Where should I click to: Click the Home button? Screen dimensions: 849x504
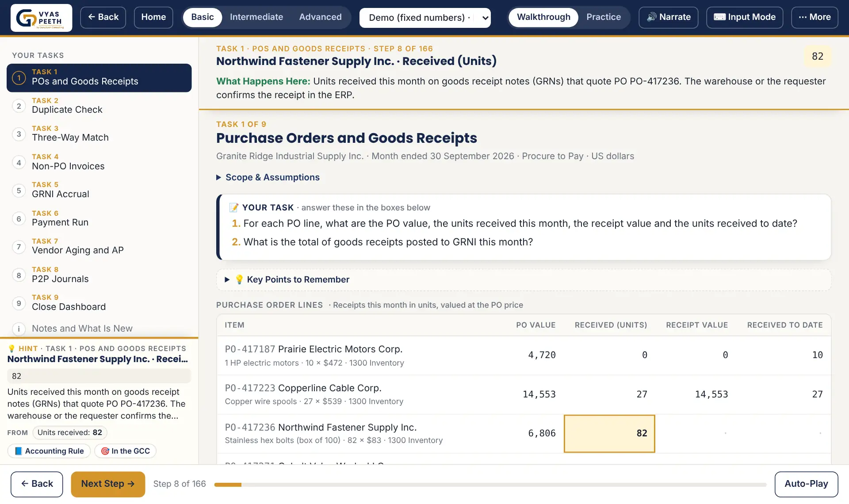pos(153,17)
